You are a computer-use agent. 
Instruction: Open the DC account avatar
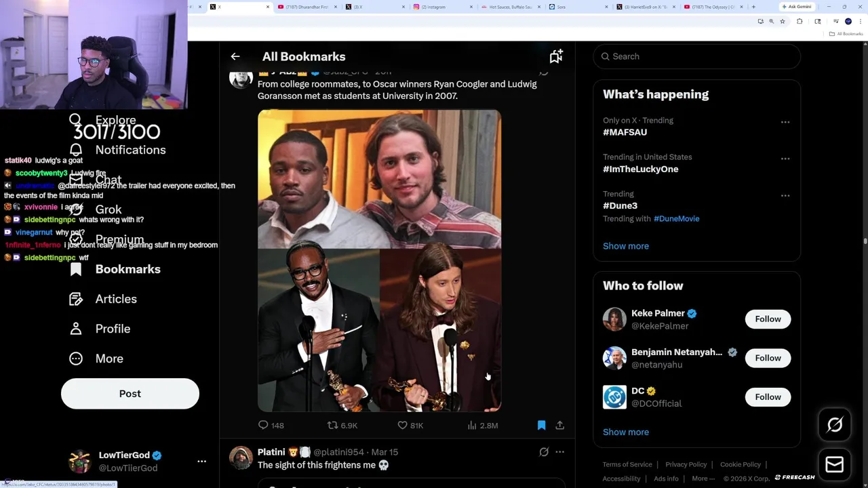614,397
